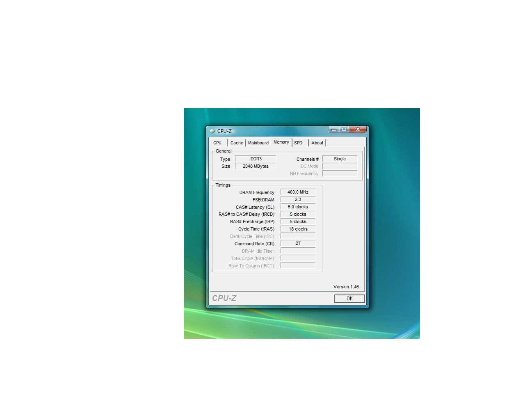This screenshot has height=420, width=525.
Task: Click the Size label in General group
Action: pyautogui.click(x=226, y=166)
